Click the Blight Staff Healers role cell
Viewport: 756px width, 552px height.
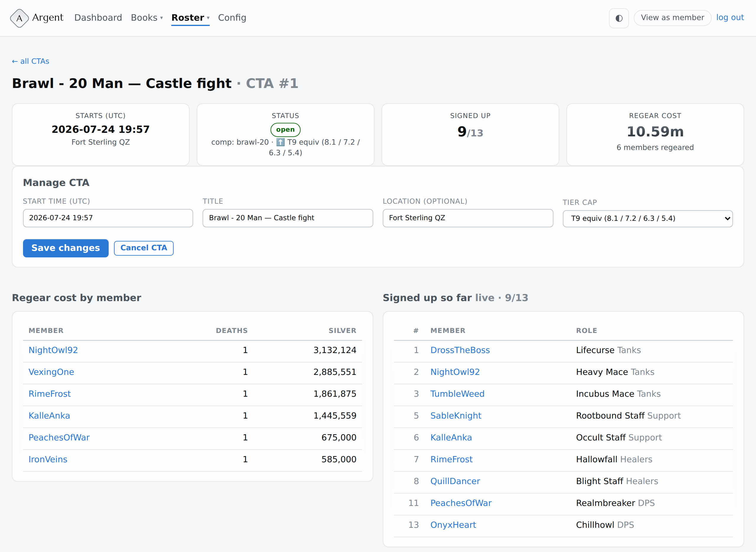click(x=617, y=481)
